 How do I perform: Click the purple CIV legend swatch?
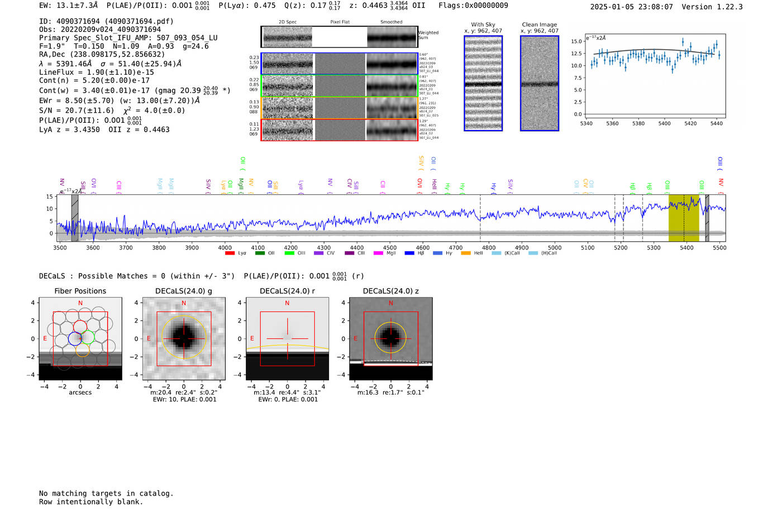click(319, 253)
